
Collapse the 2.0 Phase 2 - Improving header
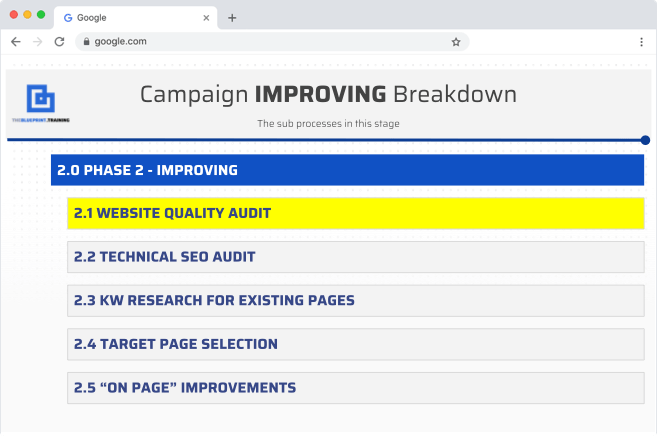click(347, 170)
